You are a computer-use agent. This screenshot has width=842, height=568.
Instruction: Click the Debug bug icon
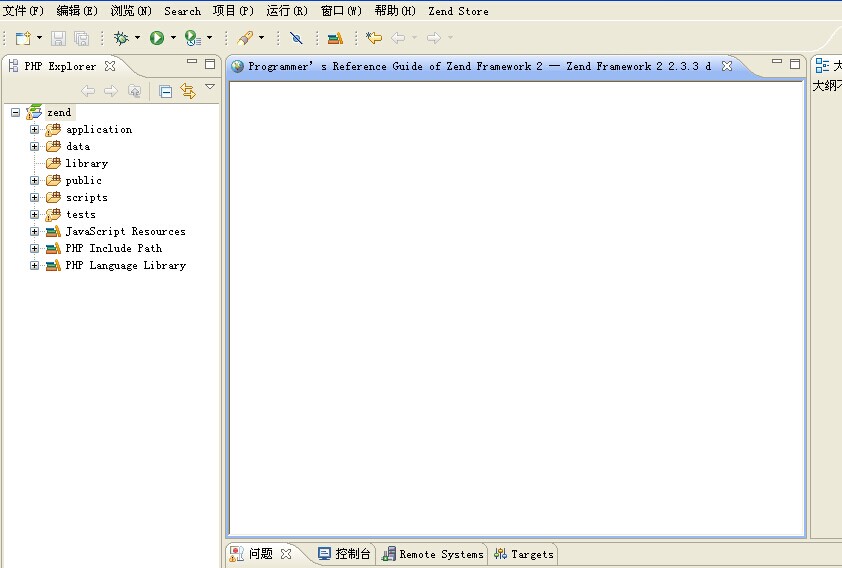[x=121, y=38]
